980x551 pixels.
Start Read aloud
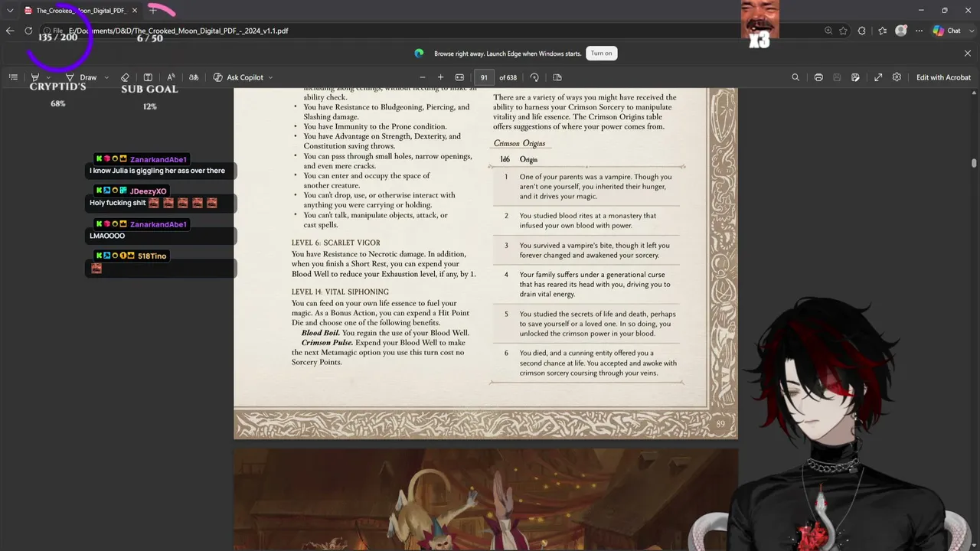171,77
